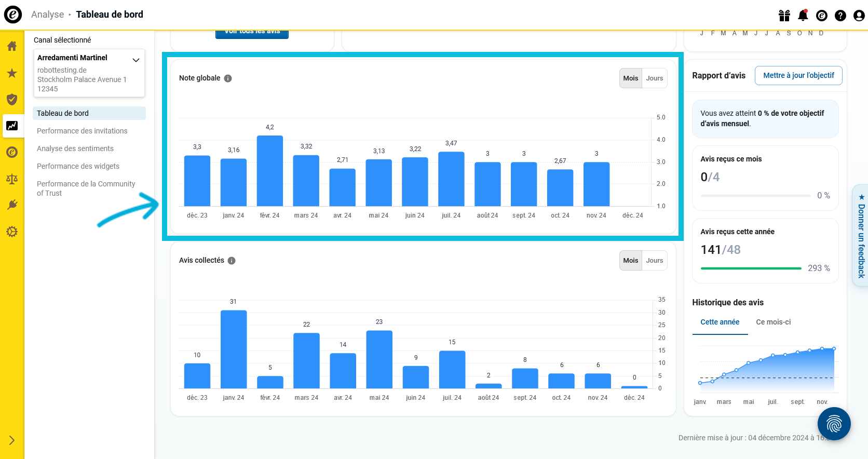868x459 pixels.
Task: Open Analyse des sentiments
Action: click(75, 148)
